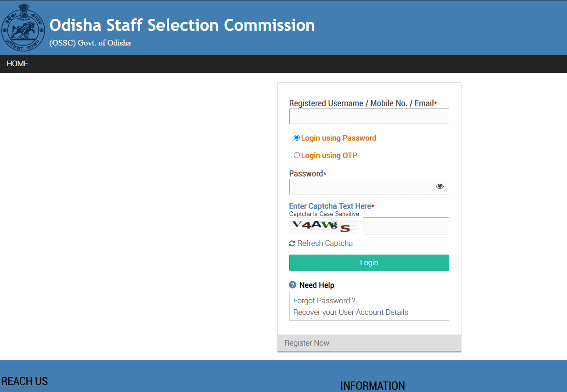
Task: Select Login using Password radio button
Action: [x=297, y=138]
